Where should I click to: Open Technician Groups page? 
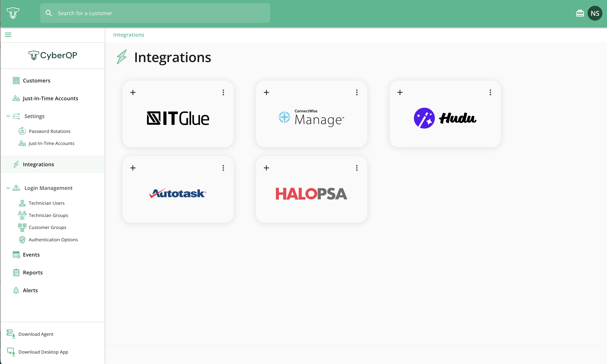(48, 215)
